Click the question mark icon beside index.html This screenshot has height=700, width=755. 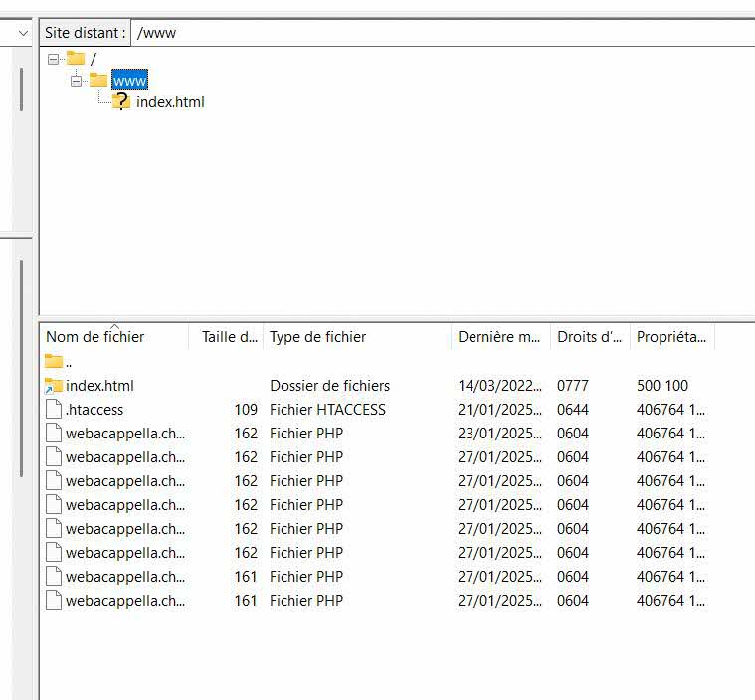[121, 101]
